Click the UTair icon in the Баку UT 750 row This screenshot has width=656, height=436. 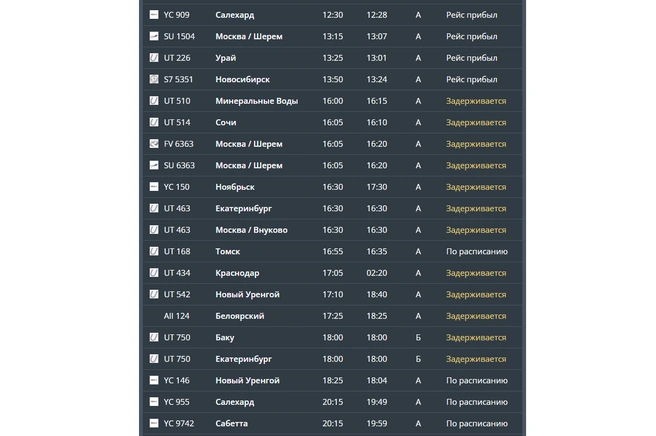[154, 337]
